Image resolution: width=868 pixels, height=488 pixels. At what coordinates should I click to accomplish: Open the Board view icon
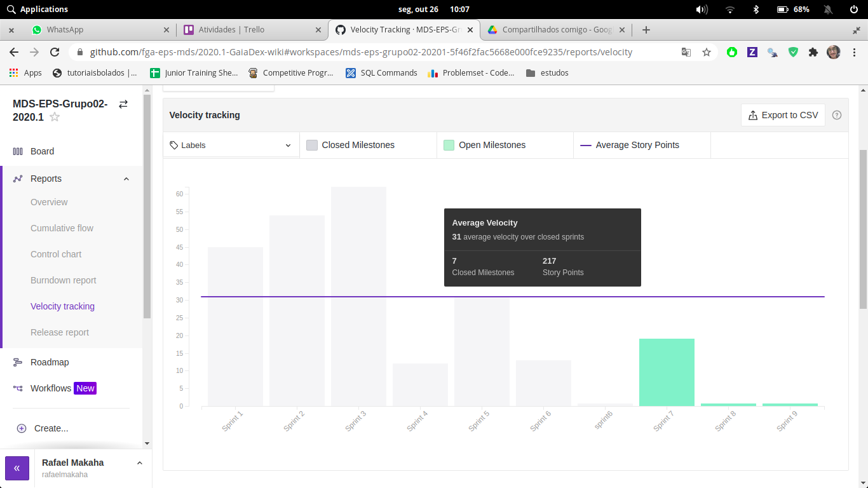coord(18,151)
